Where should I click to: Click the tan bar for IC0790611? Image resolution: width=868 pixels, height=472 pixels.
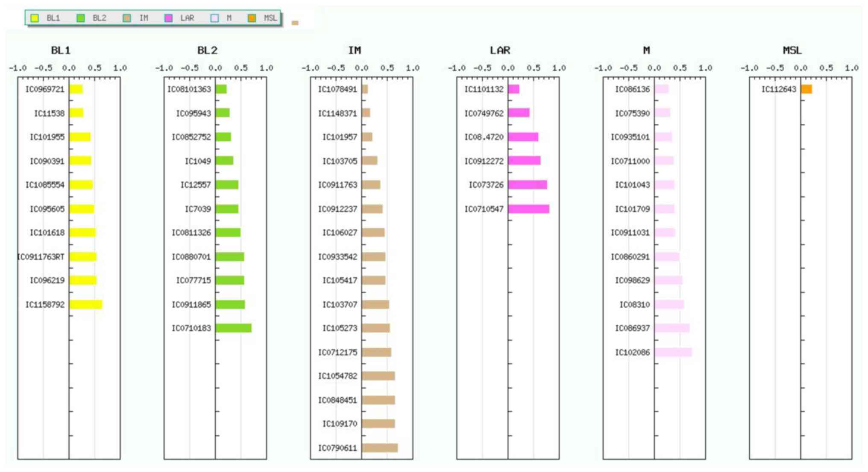point(379,448)
